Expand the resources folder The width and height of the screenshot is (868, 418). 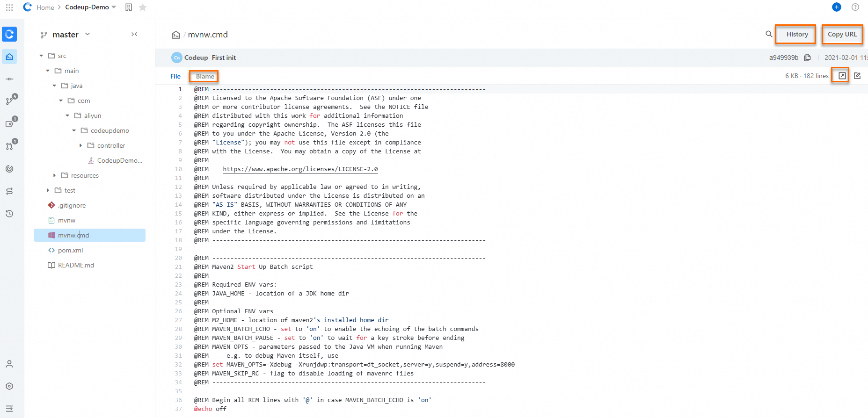(54, 175)
